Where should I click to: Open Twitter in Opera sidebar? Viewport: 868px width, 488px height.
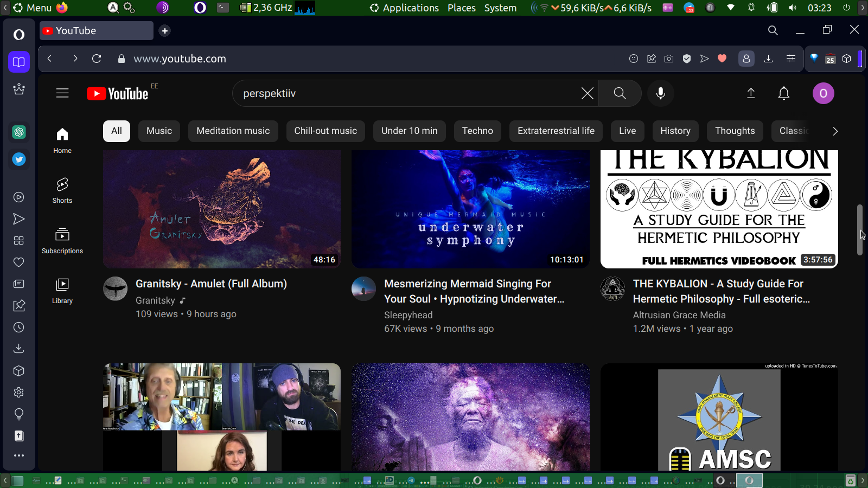click(x=19, y=159)
